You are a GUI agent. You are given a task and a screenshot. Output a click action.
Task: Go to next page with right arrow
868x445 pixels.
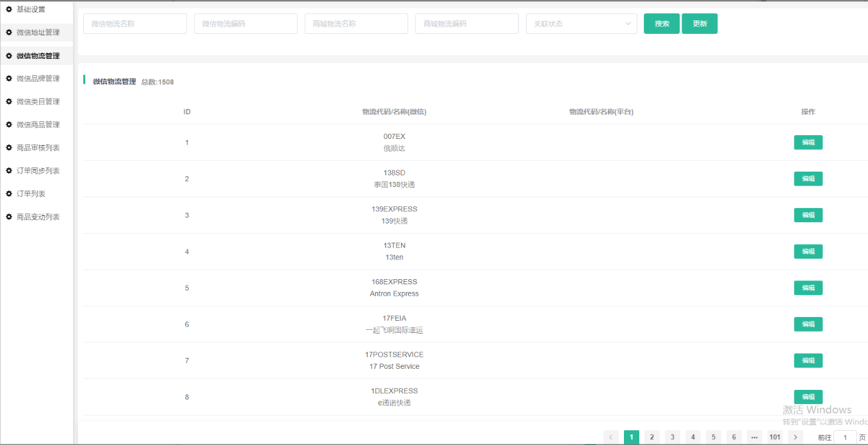795,437
